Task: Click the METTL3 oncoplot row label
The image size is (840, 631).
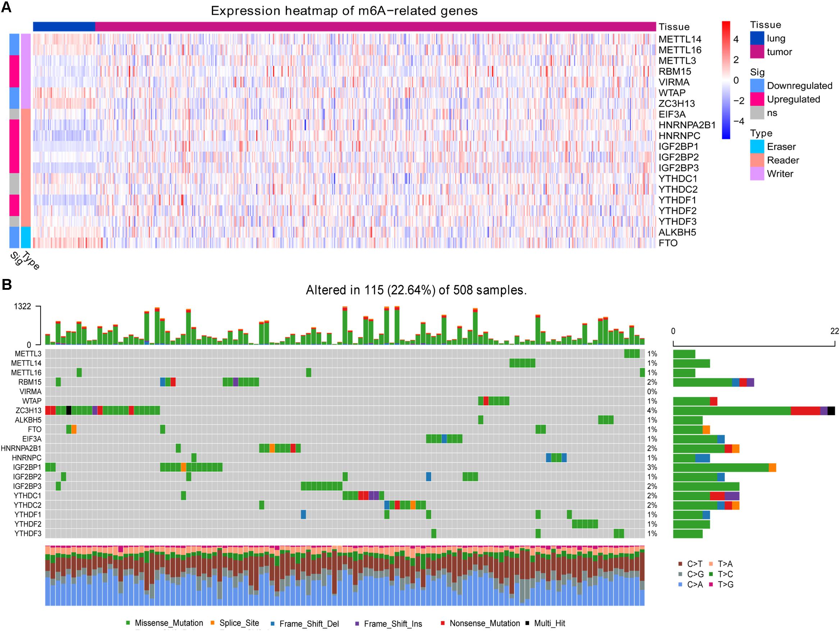Action: [x=28, y=354]
